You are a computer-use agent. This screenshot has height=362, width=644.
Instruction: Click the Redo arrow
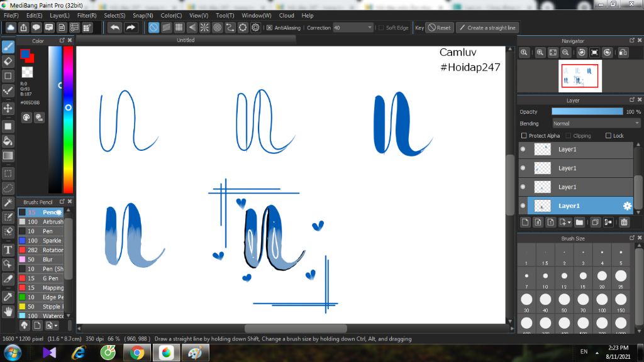[x=131, y=28]
